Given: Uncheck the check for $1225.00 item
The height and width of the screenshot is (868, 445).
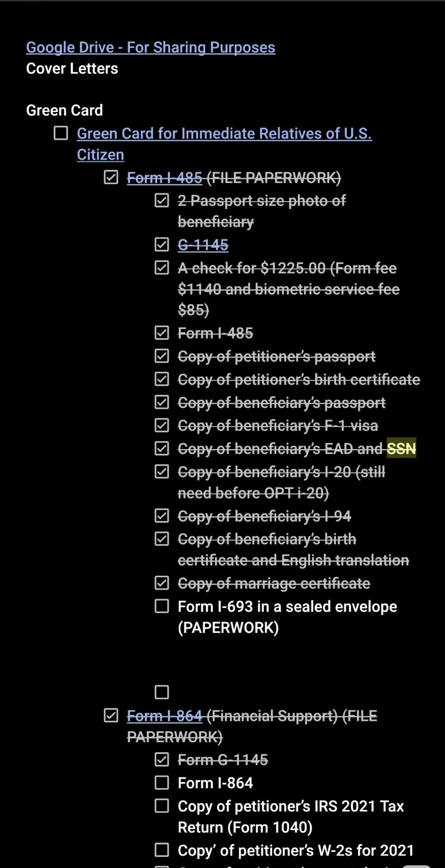Looking at the screenshot, I should [162, 268].
